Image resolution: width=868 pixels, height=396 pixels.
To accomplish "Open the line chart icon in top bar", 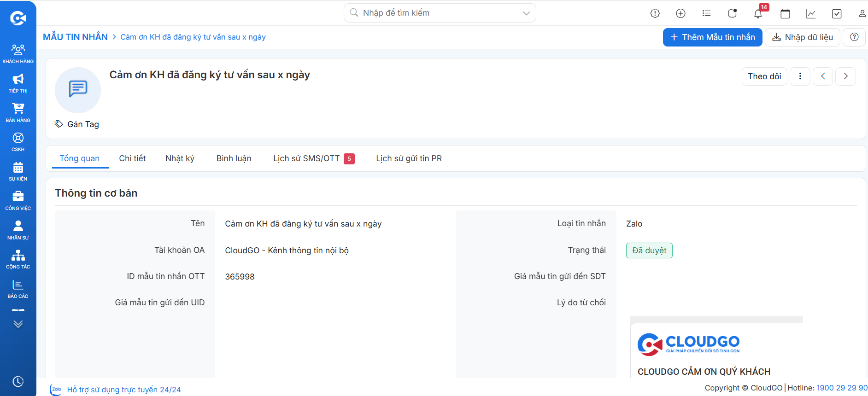I will (811, 13).
